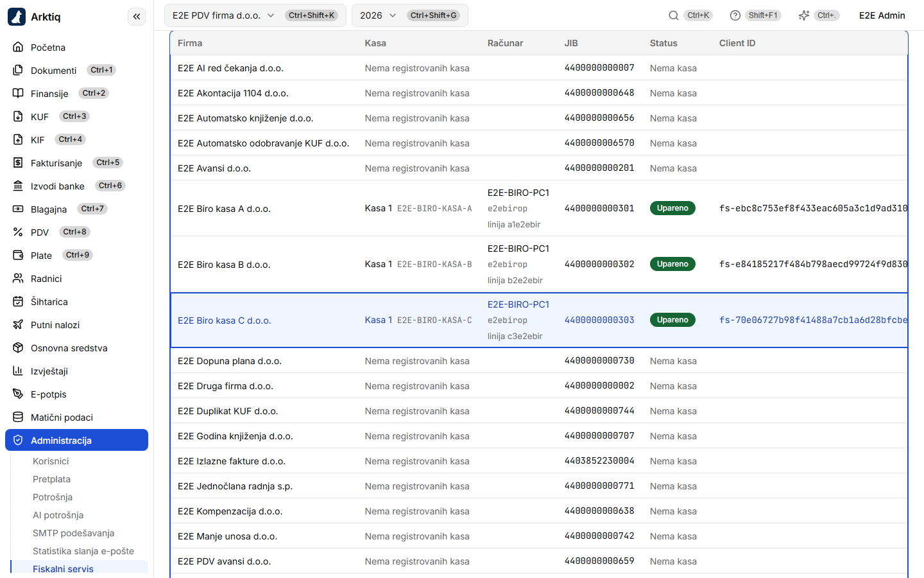The width and height of the screenshot is (924, 578).
Task: Click the Arktiq logo icon
Action: point(17,17)
